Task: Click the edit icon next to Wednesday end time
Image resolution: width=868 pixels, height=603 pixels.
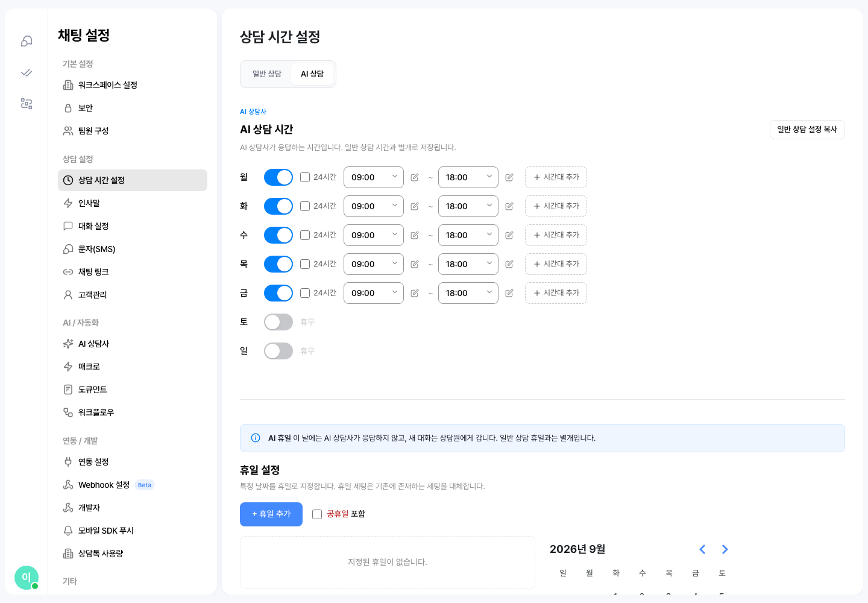Action: [x=509, y=235]
